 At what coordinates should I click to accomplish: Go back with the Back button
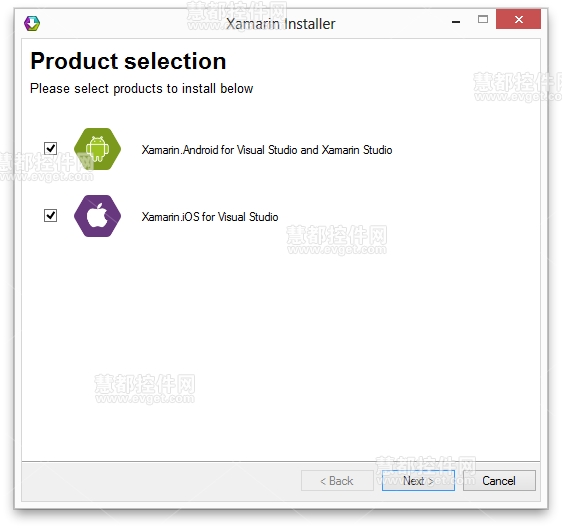[337, 481]
